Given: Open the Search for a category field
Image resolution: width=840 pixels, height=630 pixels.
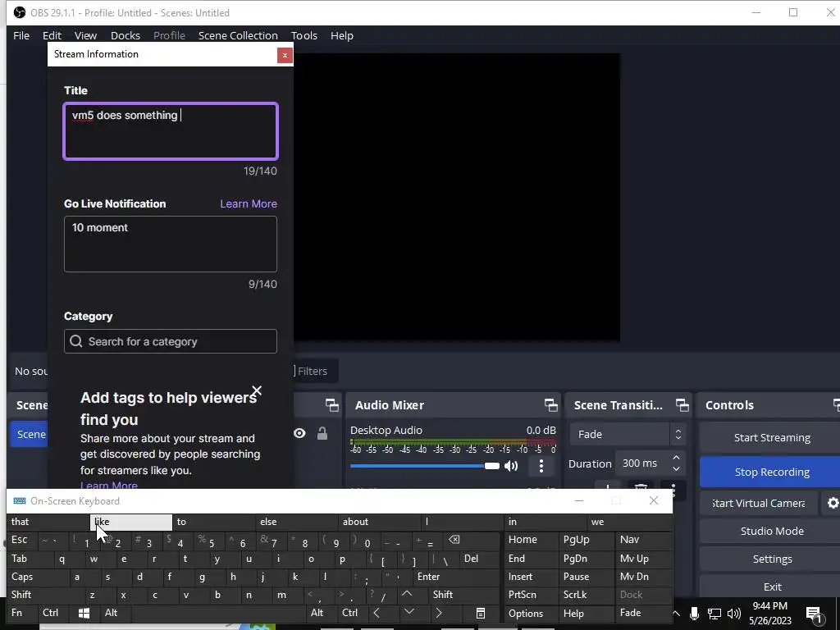Looking at the screenshot, I should coord(171,341).
